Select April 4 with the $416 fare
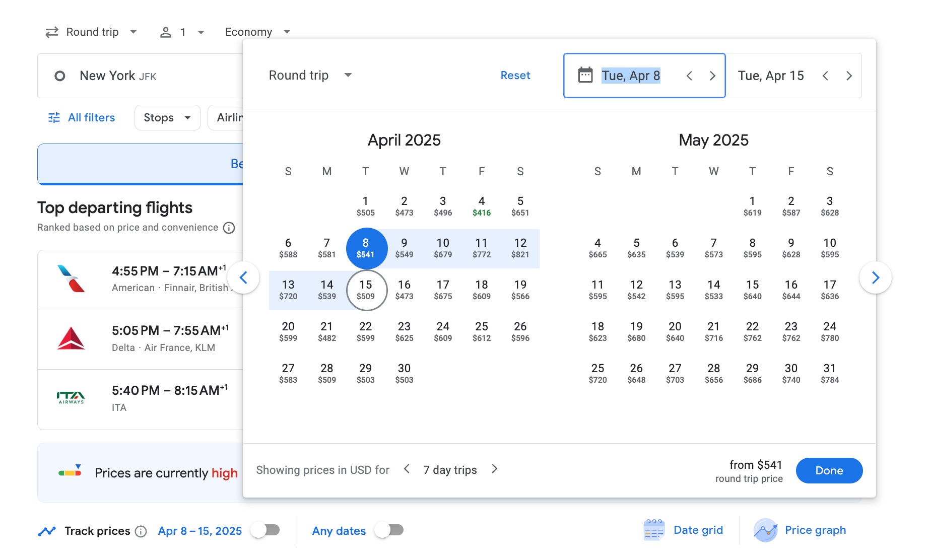Viewport: 930px width, 560px height. 481,205
